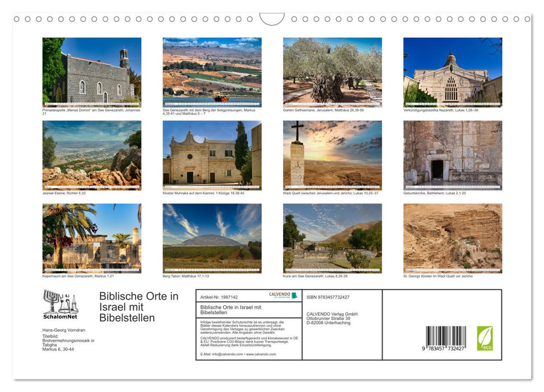Open the Jesreel Ebene landscape photo
The width and height of the screenshot is (544, 392).
92,155
